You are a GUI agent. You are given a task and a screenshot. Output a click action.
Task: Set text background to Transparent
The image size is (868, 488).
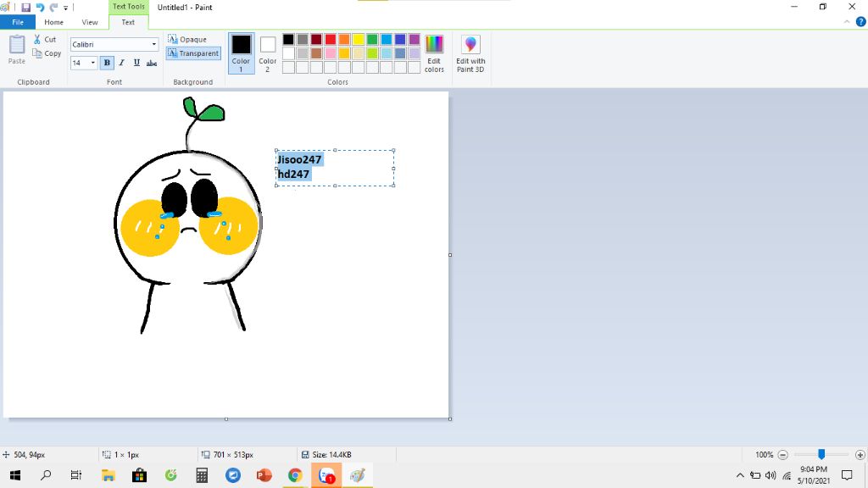click(193, 53)
